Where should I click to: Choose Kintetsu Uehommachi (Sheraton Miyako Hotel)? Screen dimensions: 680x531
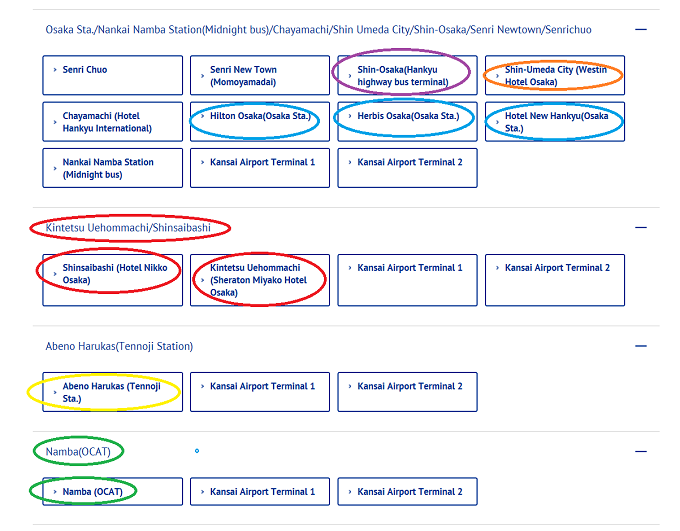pos(260,280)
